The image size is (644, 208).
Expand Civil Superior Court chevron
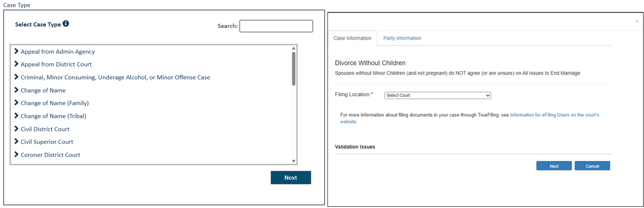click(x=17, y=142)
